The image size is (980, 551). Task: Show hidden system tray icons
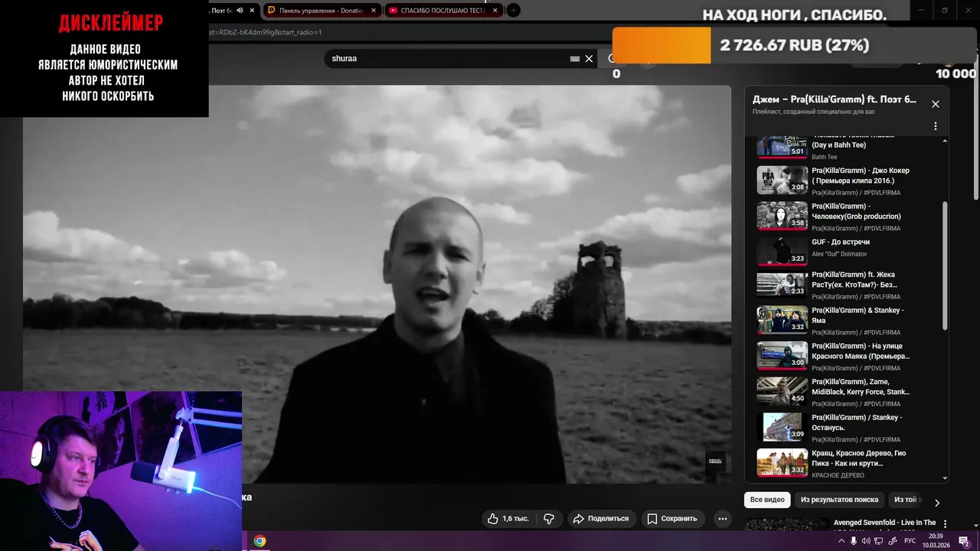[x=841, y=541]
